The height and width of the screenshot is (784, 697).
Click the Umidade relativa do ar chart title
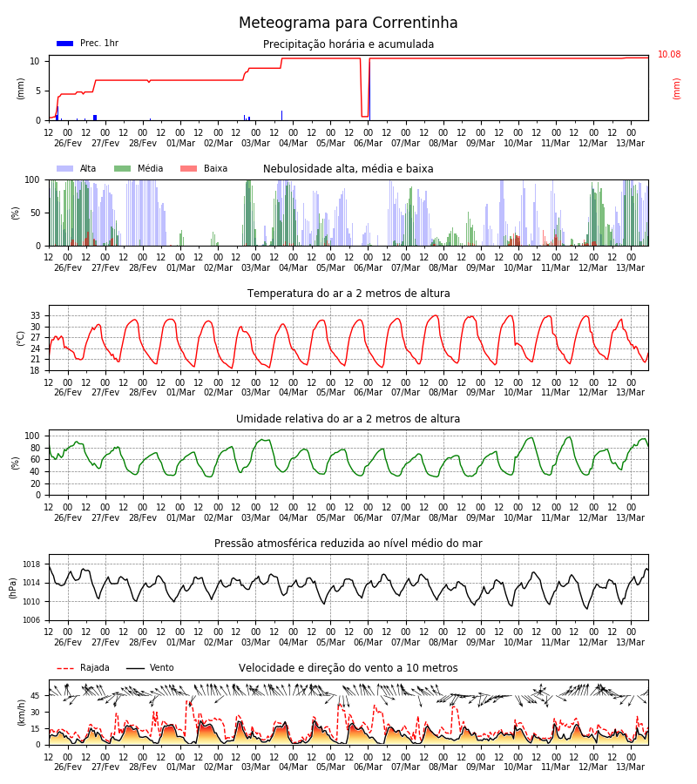(x=348, y=418)
